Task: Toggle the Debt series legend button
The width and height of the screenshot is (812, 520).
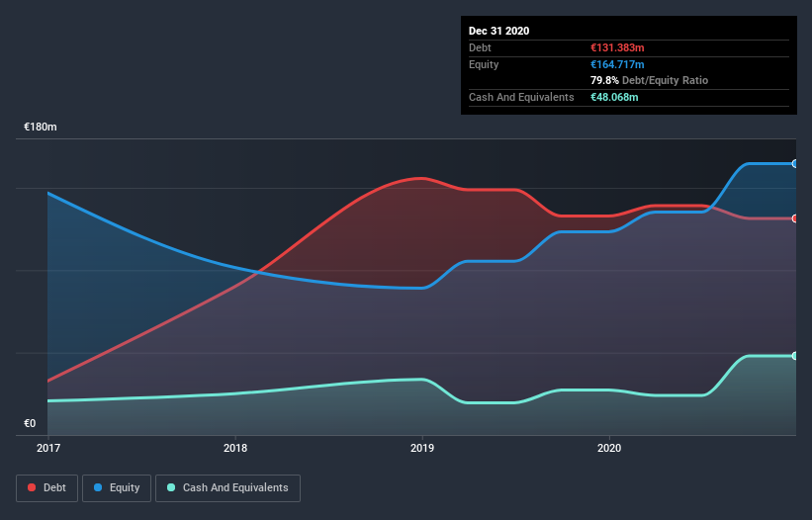Action: click(47, 488)
